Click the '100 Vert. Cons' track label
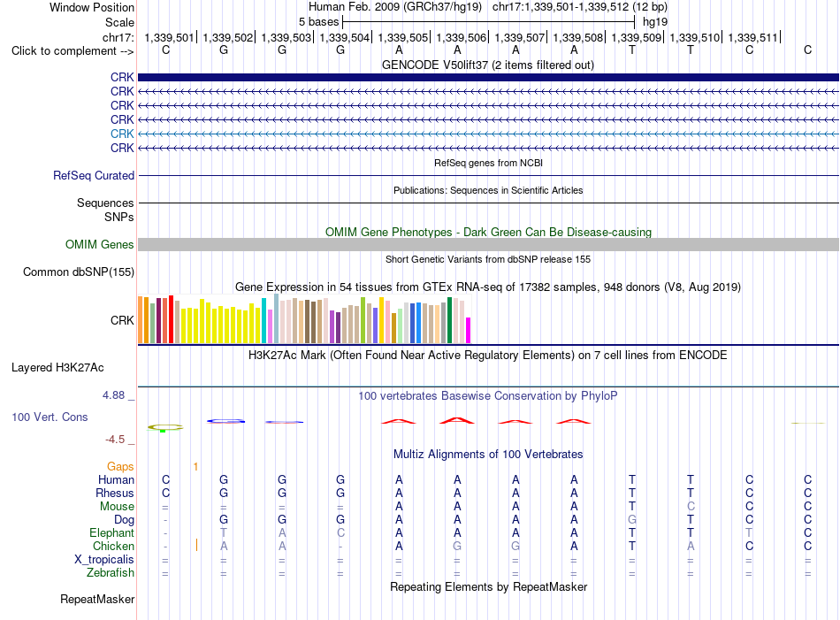The width and height of the screenshot is (840, 620). click(50, 417)
